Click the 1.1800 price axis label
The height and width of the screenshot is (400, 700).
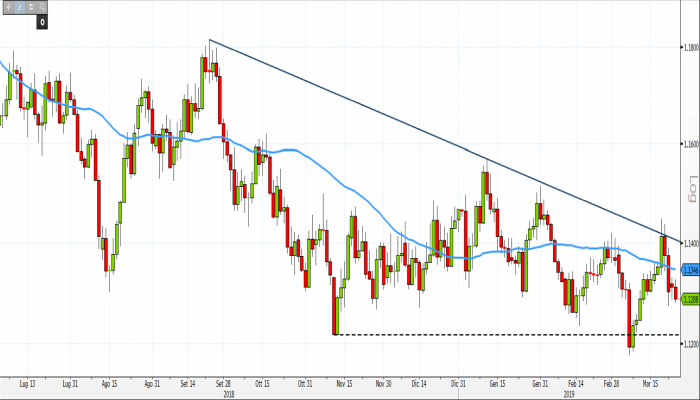(691, 47)
